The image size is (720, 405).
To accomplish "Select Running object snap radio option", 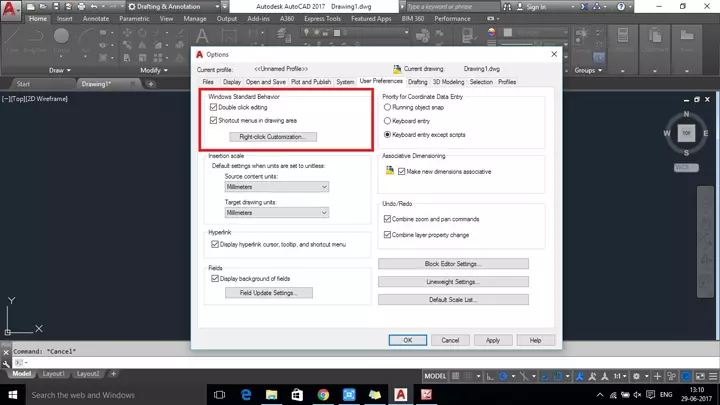I will [389, 106].
